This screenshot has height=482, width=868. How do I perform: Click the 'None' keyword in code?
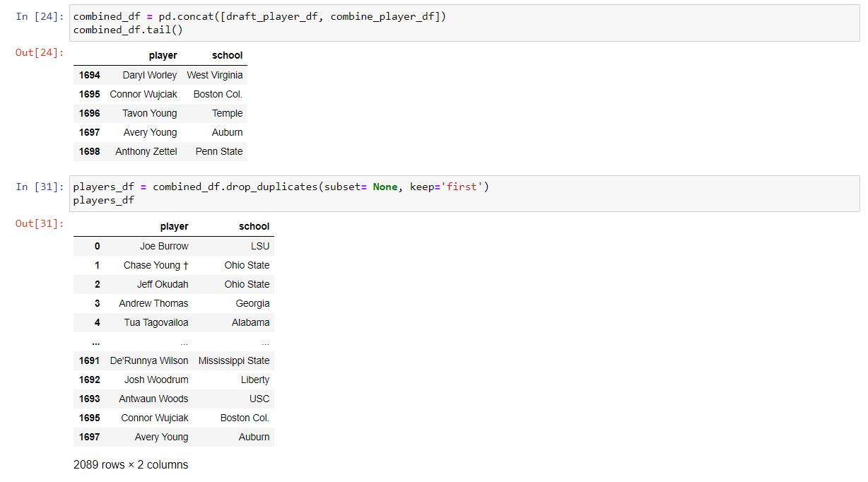pyautogui.click(x=385, y=187)
